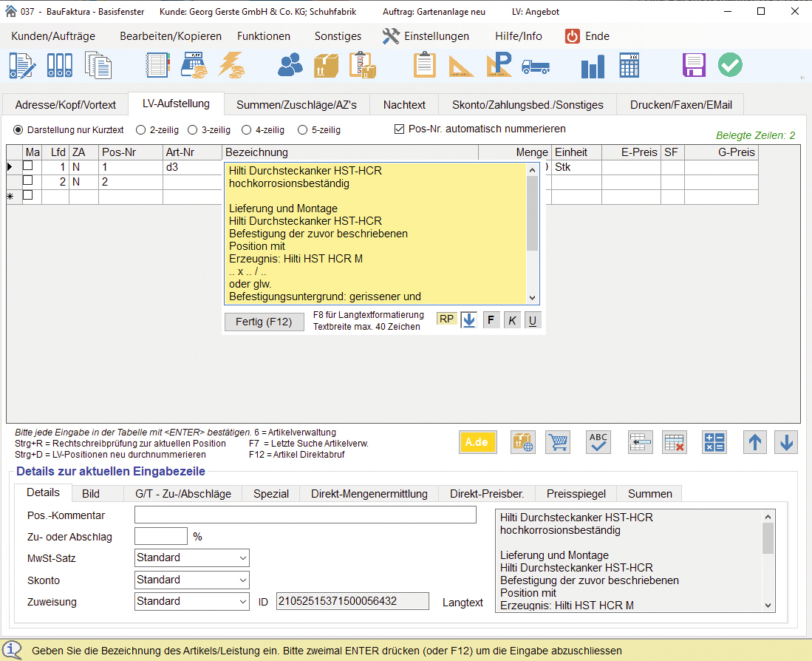
Task: Click the set square triangle icon
Action: [461, 67]
